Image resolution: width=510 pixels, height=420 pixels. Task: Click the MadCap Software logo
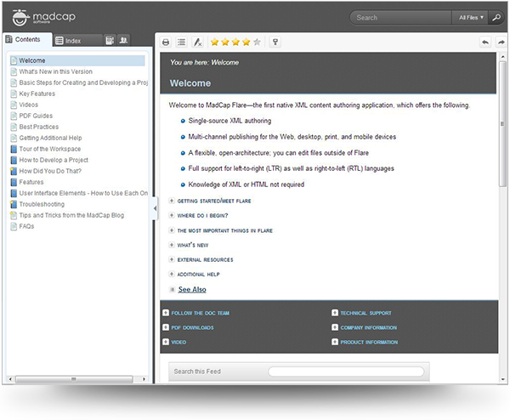(43, 17)
